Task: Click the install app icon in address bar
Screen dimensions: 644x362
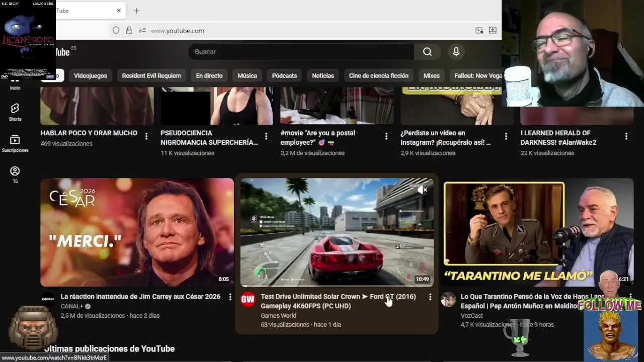Action: (493, 31)
